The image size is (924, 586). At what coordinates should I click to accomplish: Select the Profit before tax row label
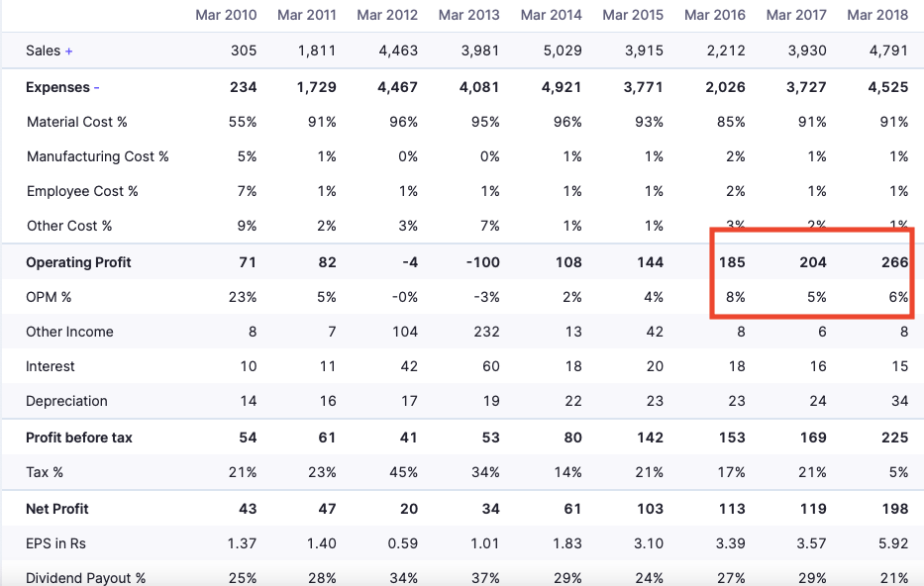[x=79, y=438]
